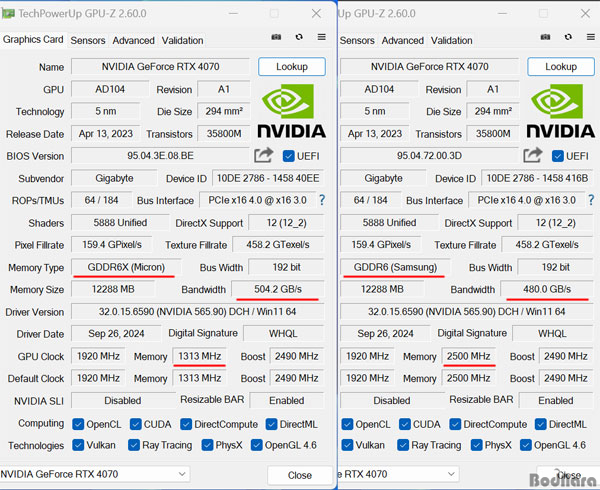Toggle OpenGL 4.6 checkbox in left window
The width and height of the screenshot is (600, 490).
click(256, 445)
